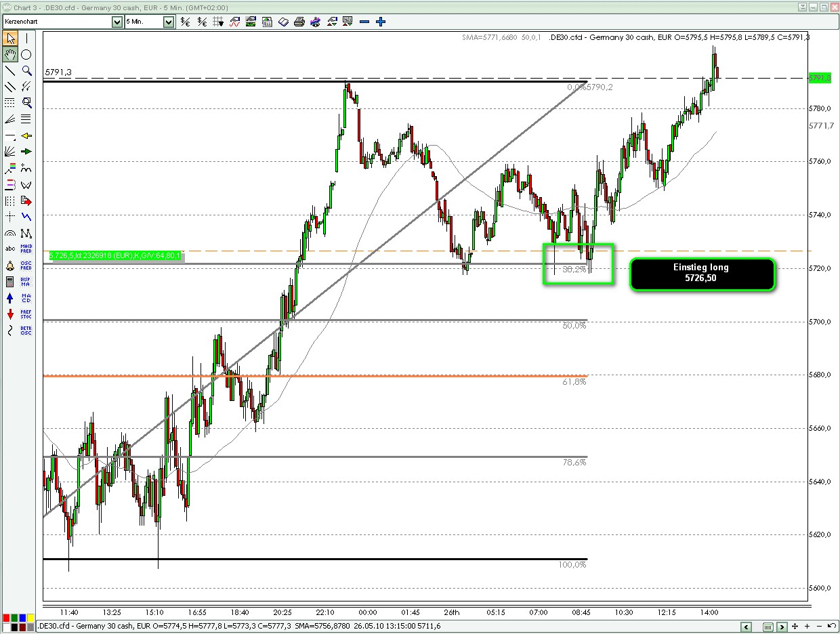Click the blue plus zoom-in button
Image resolution: width=840 pixels, height=634 pixels.
tap(381, 22)
